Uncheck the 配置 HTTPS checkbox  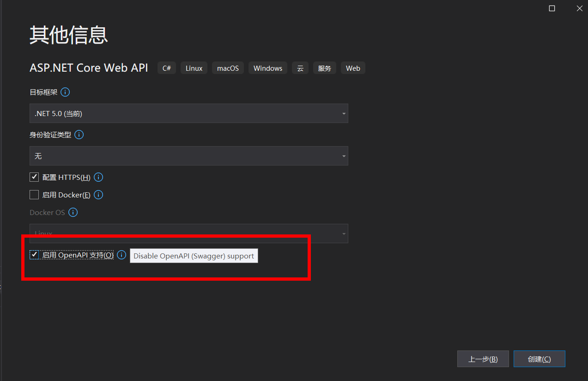(x=34, y=177)
